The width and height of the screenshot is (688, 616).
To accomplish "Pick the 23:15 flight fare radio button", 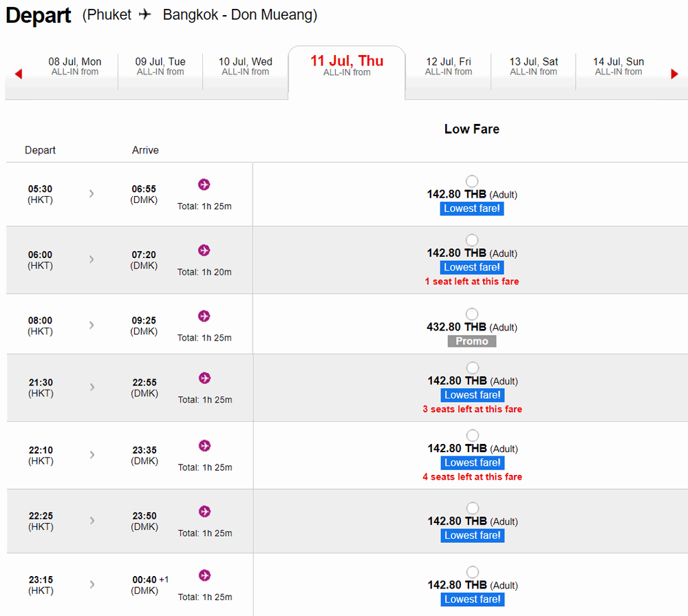I will point(472,572).
